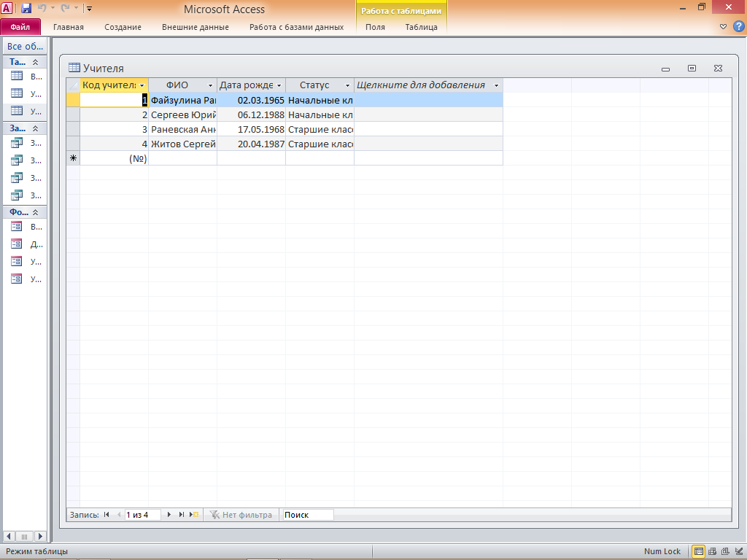
Task: Switch to PivotChart view from status bar
Action: point(725,551)
